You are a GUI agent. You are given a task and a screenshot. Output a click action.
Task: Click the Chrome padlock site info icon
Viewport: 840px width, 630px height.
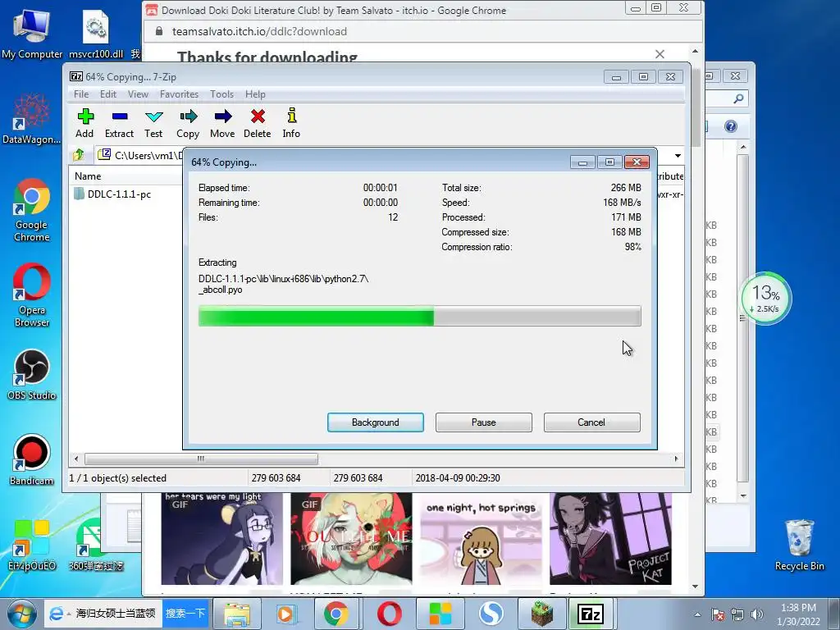coord(159,32)
